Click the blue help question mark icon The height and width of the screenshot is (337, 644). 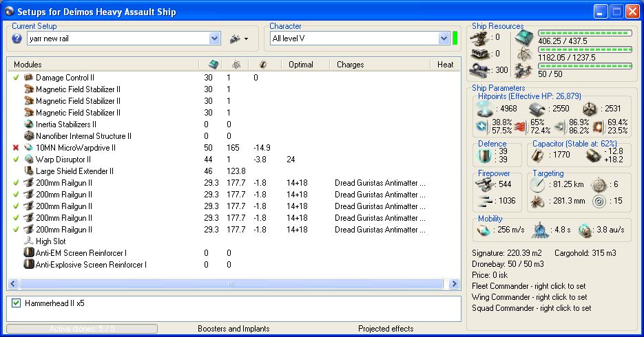pyautogui.click(x=17, y=39)
